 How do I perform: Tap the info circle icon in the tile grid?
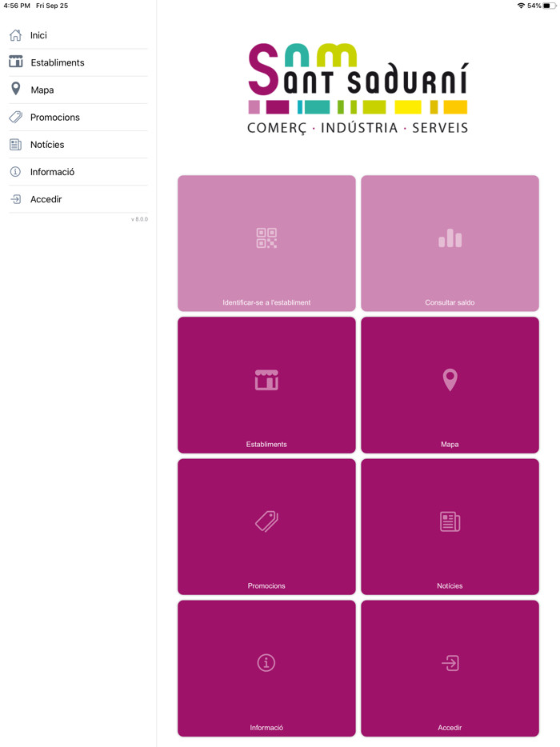click(266, 663)
